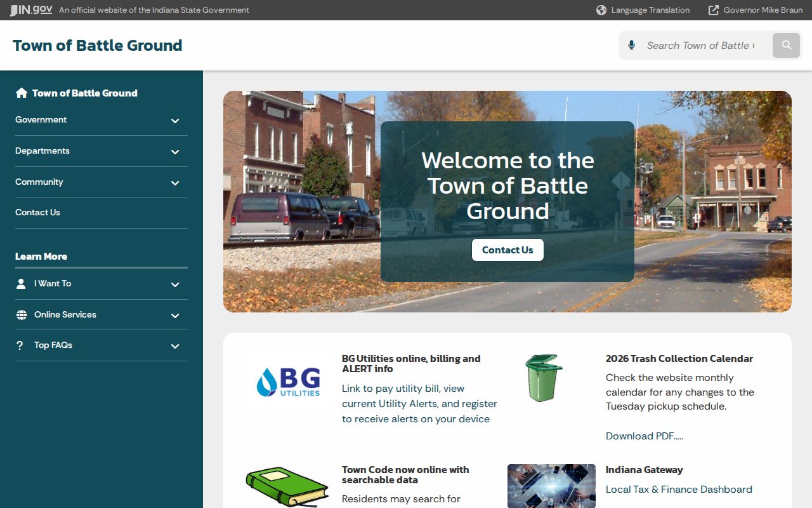Open the Departments sidebar menu item
This screenshot has height=508, width=812.
pyautogui.click(x=43, y=150)
